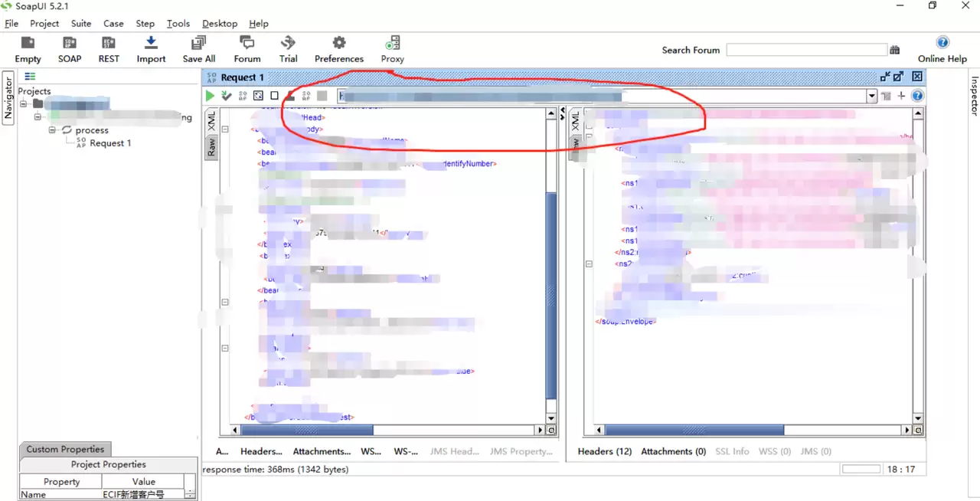The height and width of the screenshot is (501, 980).
Task: Open the endpoint address dropdown arrow
Action: (871, 97)
